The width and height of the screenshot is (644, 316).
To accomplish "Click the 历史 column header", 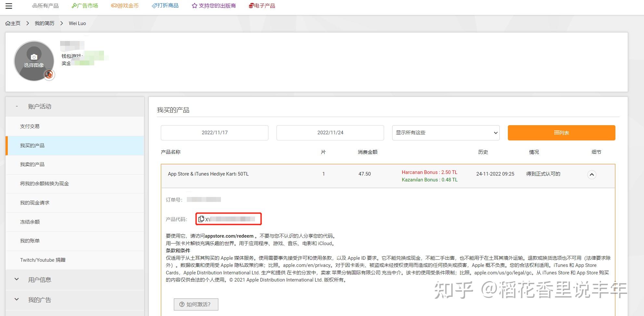I will pyautogui.click(x=483, y=152).
